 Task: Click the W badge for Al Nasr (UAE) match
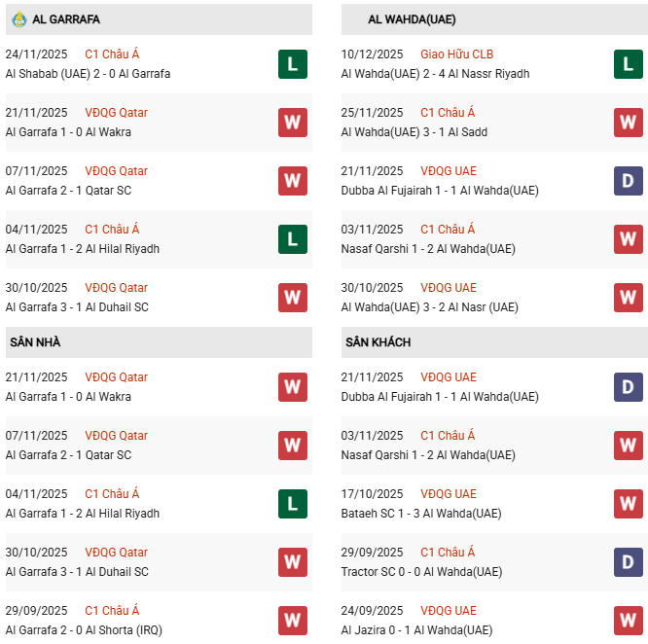[628, 298]
